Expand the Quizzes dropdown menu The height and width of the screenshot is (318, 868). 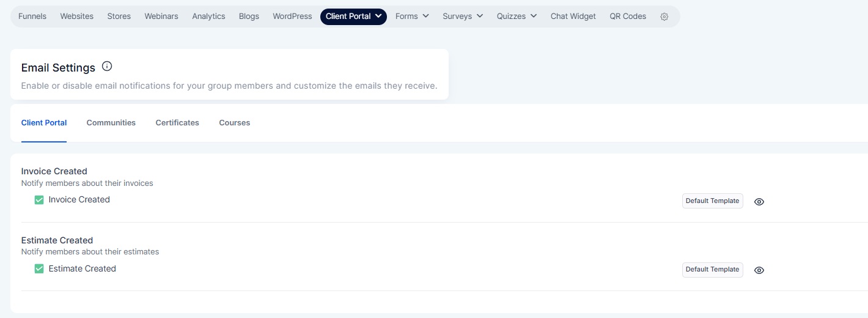click(x=517, y=17)
